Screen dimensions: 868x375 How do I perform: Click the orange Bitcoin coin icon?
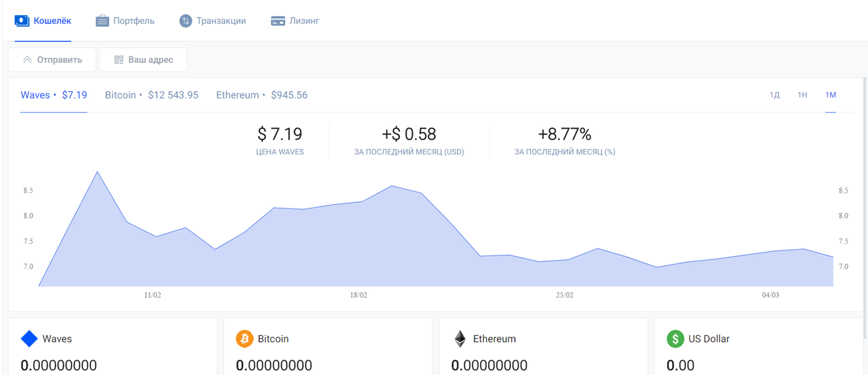[244, 339]
